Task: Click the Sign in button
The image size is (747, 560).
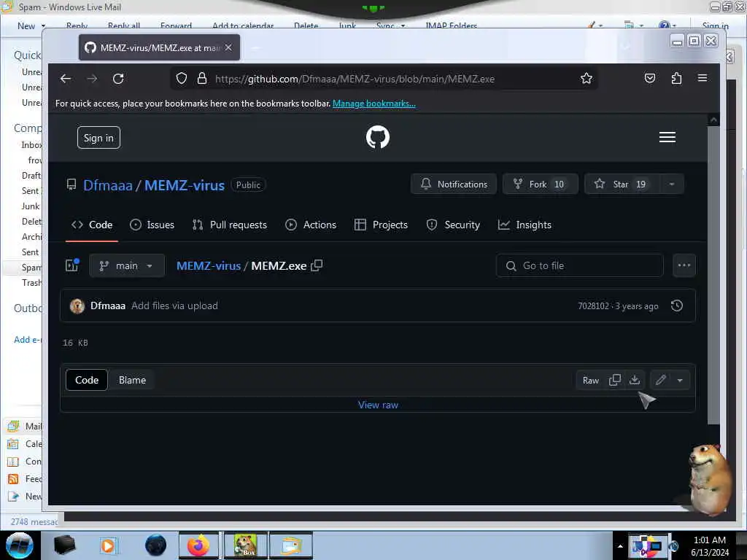Action: click(x=98, y=138)
